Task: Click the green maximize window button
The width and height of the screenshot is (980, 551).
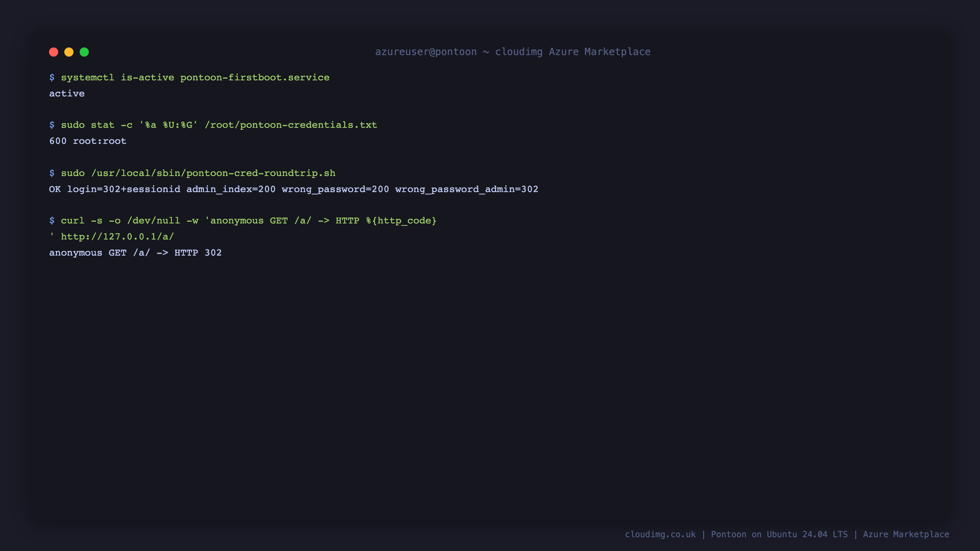Action: click(84, 52)
